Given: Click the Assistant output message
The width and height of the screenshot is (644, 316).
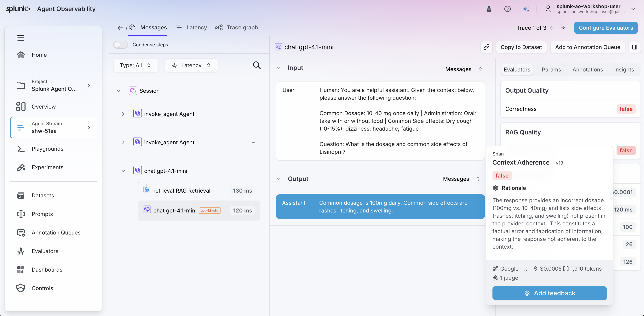Looking at the screenshot, I should pyautogui.click(x=380, y=207).
